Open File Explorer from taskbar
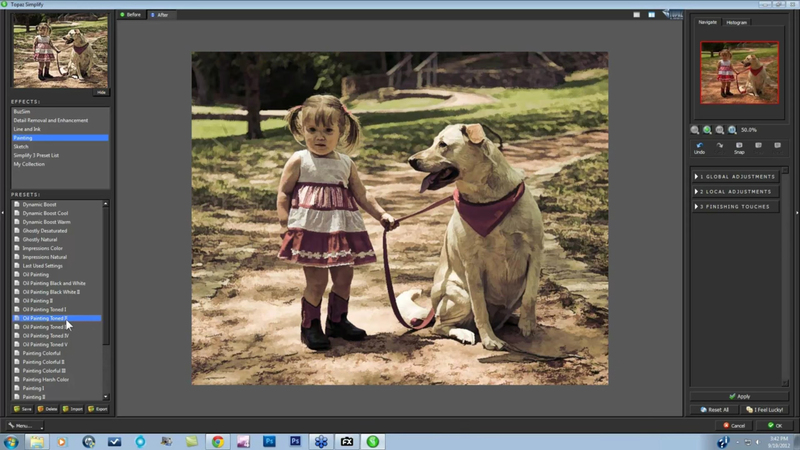The image size is (800, 450). [37, 441]
